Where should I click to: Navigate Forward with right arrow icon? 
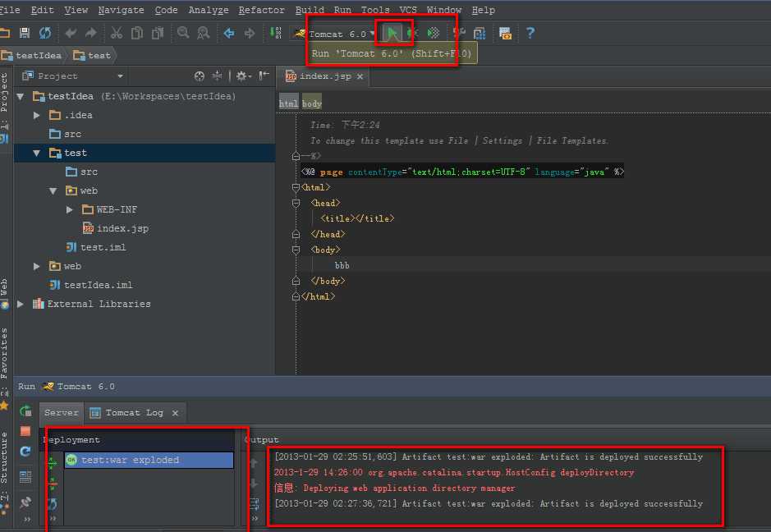click(x=250, y=33)
